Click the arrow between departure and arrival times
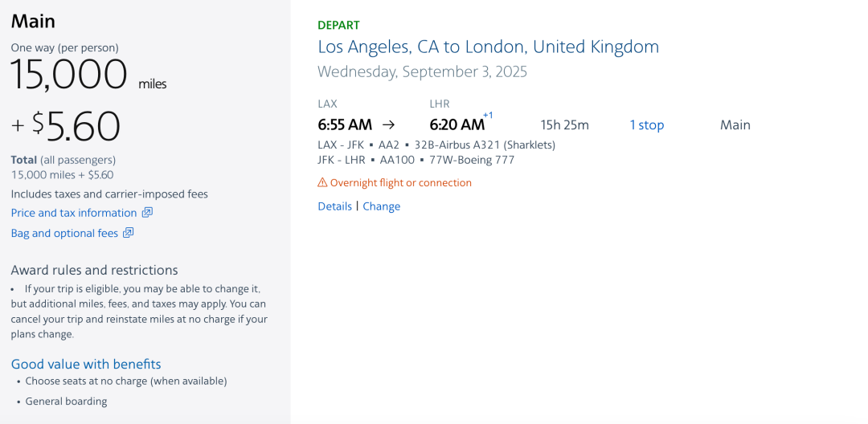Image resolution: width=868 pixels, height=424 pixels. pyautogui.click(x=388, y=124)
